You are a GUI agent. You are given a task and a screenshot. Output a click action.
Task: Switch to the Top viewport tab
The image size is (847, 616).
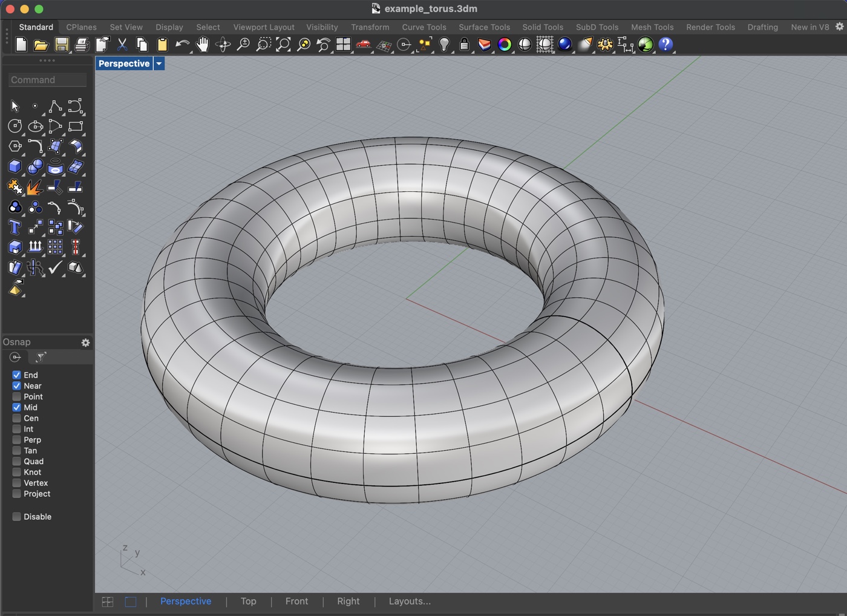point(249,601)
